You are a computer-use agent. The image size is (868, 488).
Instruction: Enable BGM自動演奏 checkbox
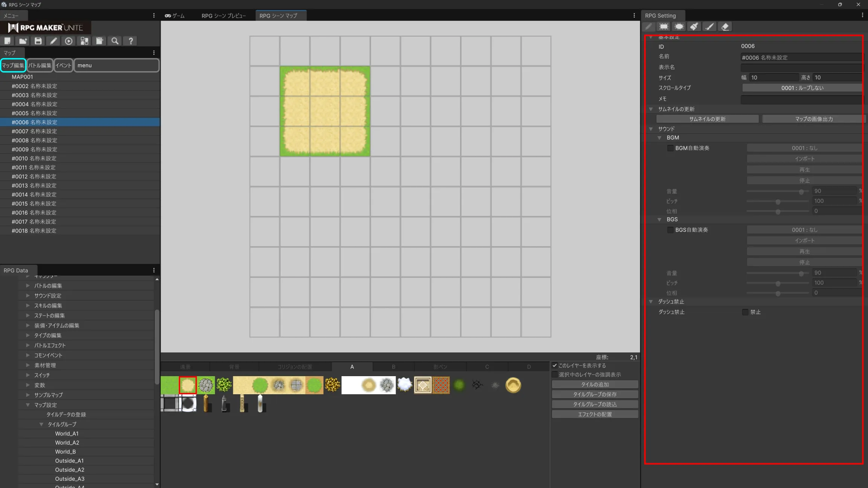[670, 148]
